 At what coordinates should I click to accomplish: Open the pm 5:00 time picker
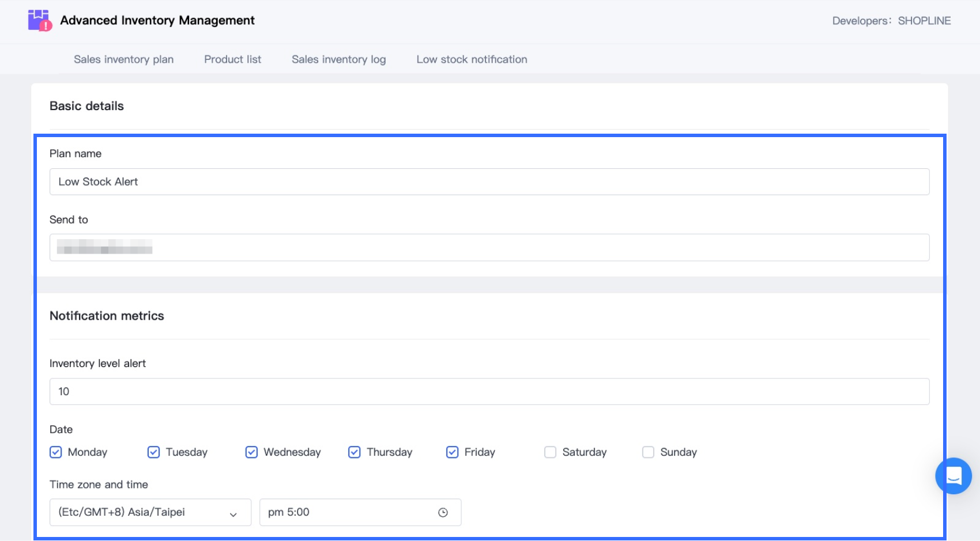(x=346, y=513)
